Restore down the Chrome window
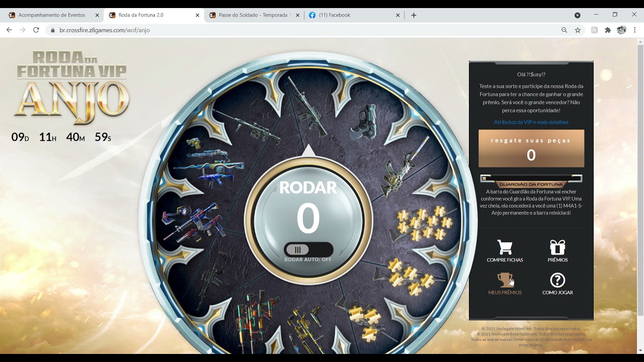The image size is (644, 362). click(x=615, y=15)
